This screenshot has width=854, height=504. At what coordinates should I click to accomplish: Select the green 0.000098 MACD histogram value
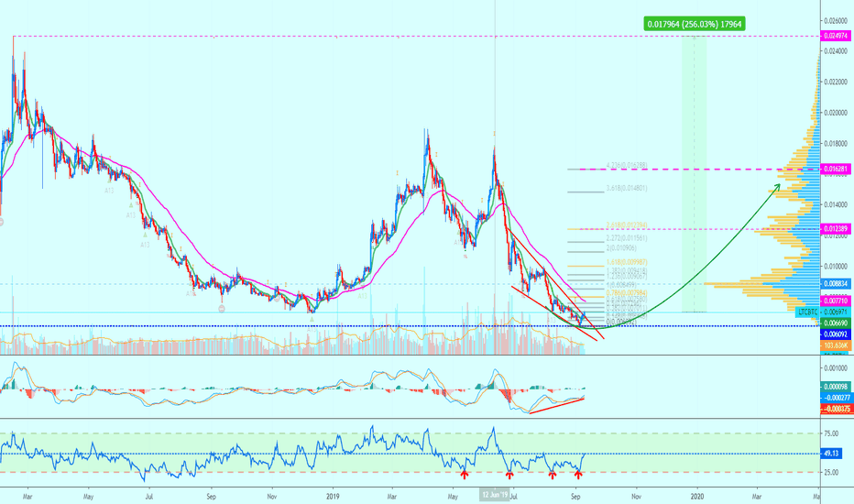click(x=836, y=387)
